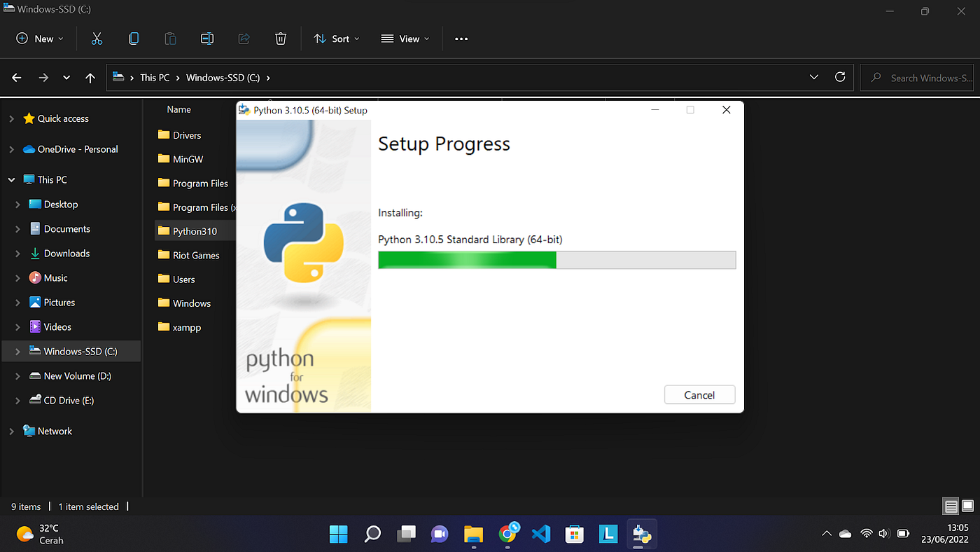Viewport: 980px width, 552px height.
Task: Cancel the Python 3.10.5 installation
Action: tap(699, 394)
